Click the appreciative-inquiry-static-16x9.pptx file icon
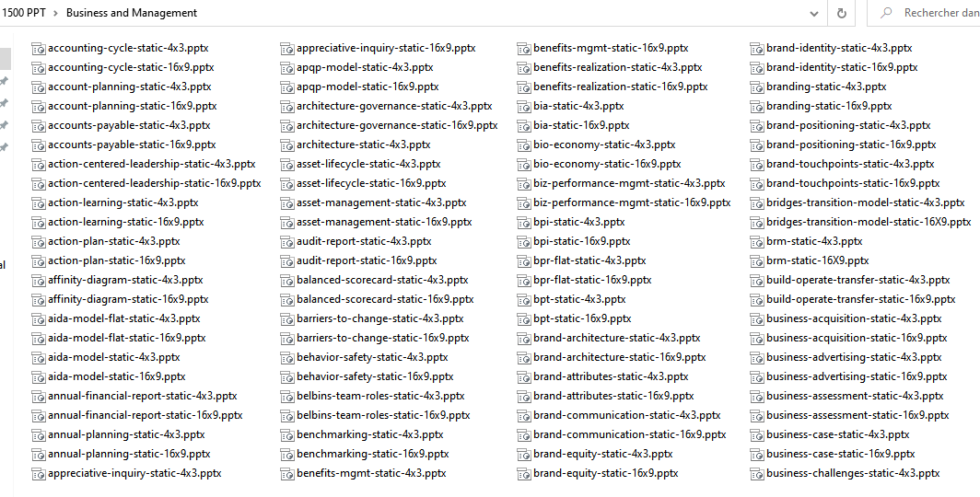Image resolution: width=980 pixels, height=497 pixels. point(286,49)
